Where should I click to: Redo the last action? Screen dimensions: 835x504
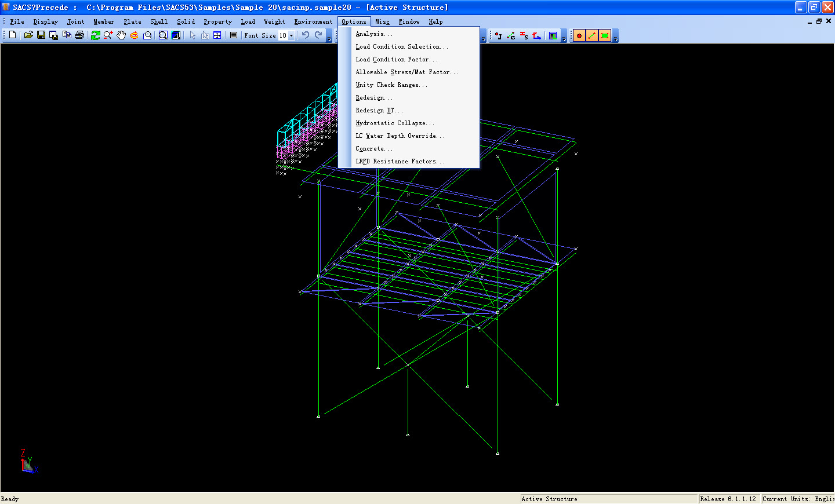click(x=318, y=35)
